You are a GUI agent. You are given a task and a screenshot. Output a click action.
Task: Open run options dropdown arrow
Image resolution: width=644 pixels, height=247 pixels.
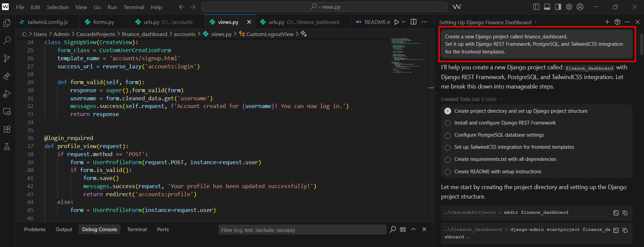[404, 22]
